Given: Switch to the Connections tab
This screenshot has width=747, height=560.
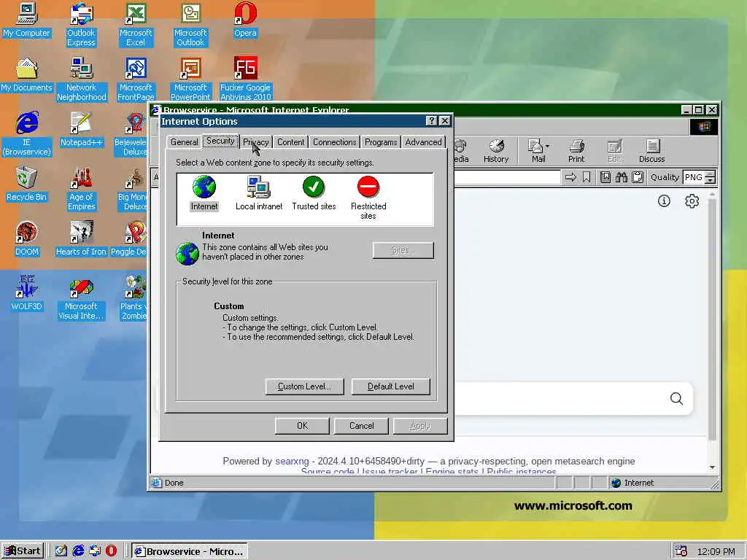Looking at the screenshot, I should (334, 142).
